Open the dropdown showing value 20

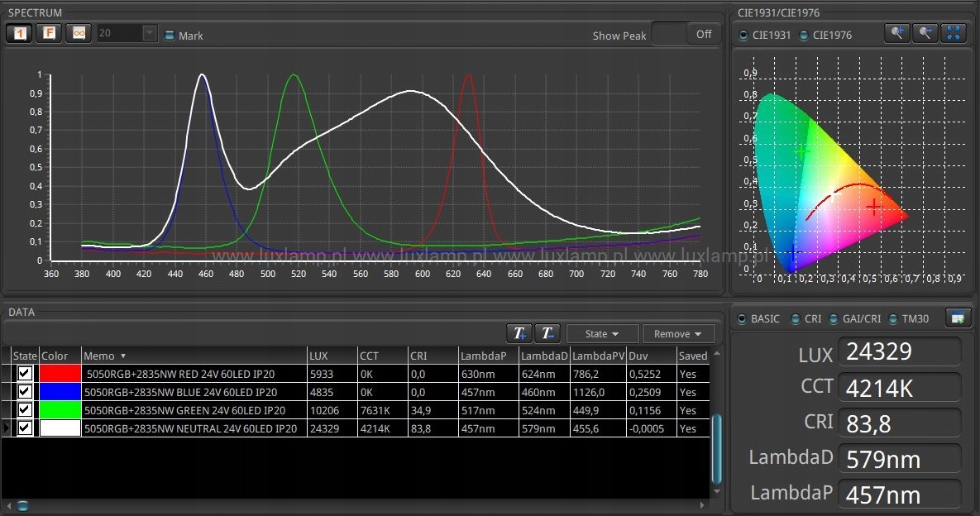coord(149,34)
